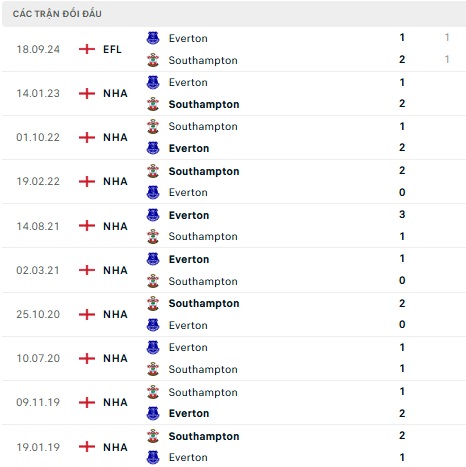Click Southampton crest in 18.09.24 match
Screen dimensions: 466x467
coord(153,60)
